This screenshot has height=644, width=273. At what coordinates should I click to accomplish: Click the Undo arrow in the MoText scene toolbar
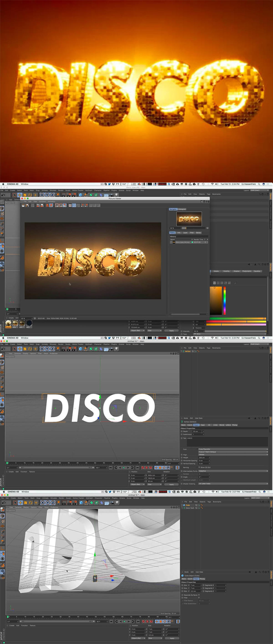tap(3, 349)
